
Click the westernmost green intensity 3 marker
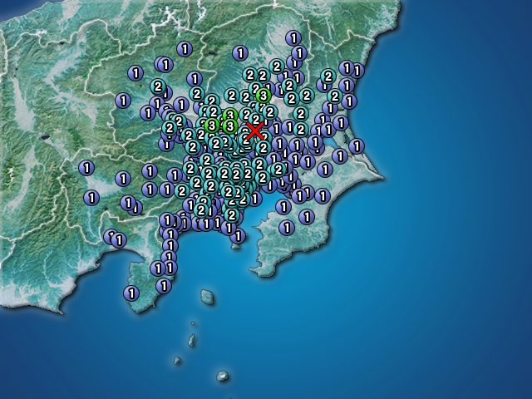[211, 126]
